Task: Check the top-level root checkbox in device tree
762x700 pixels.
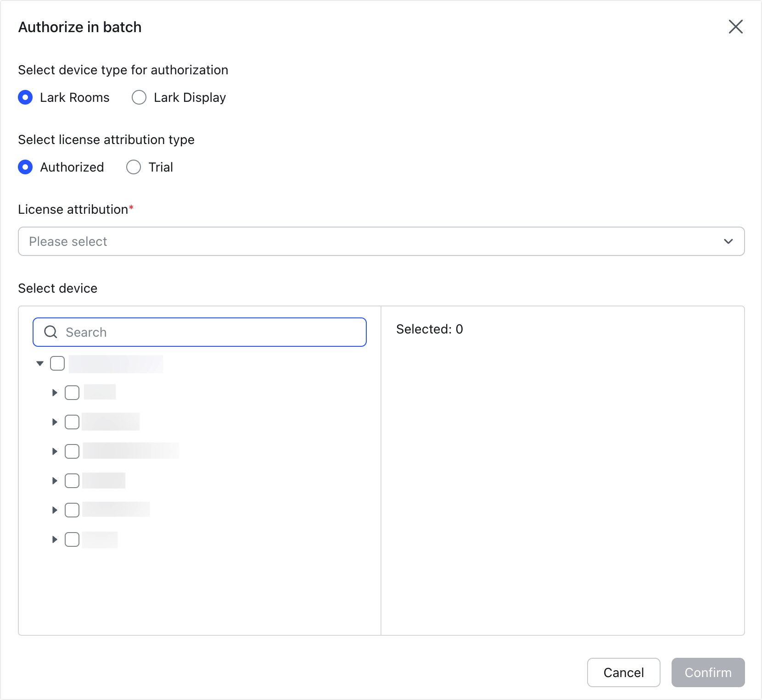Action: click(57, 363)
